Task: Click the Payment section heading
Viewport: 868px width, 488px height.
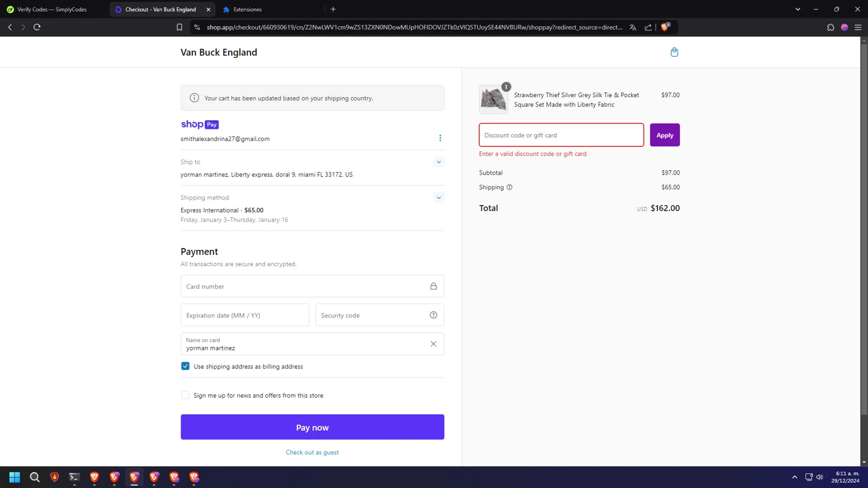Action: [199, 252]
